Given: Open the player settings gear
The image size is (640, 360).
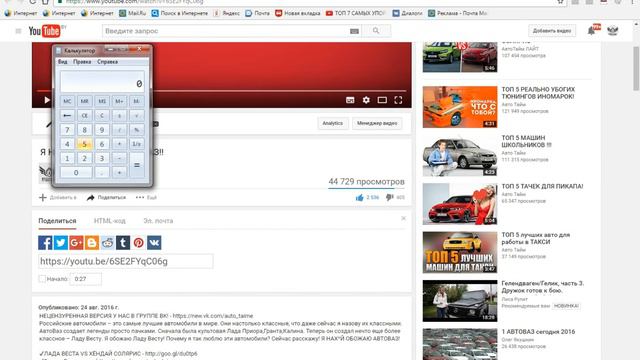Looking at the screenshot, I should tap(366, 100).
